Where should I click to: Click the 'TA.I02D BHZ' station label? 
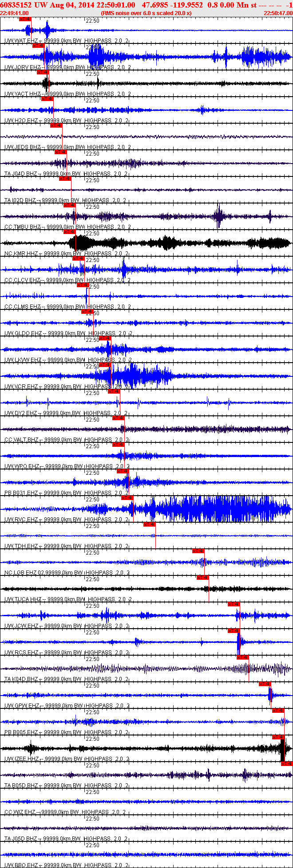[x=20, y=200]
